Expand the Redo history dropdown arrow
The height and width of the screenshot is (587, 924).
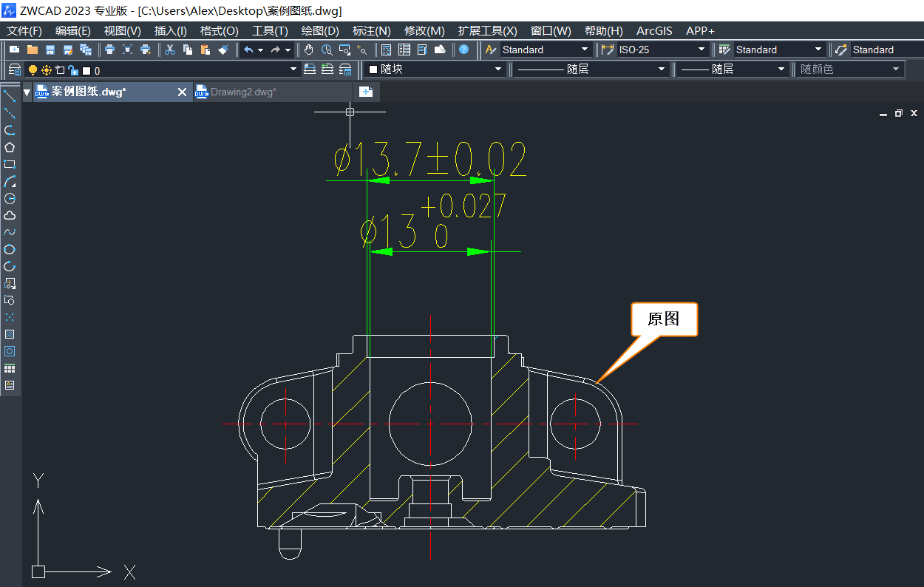[288, 50]
